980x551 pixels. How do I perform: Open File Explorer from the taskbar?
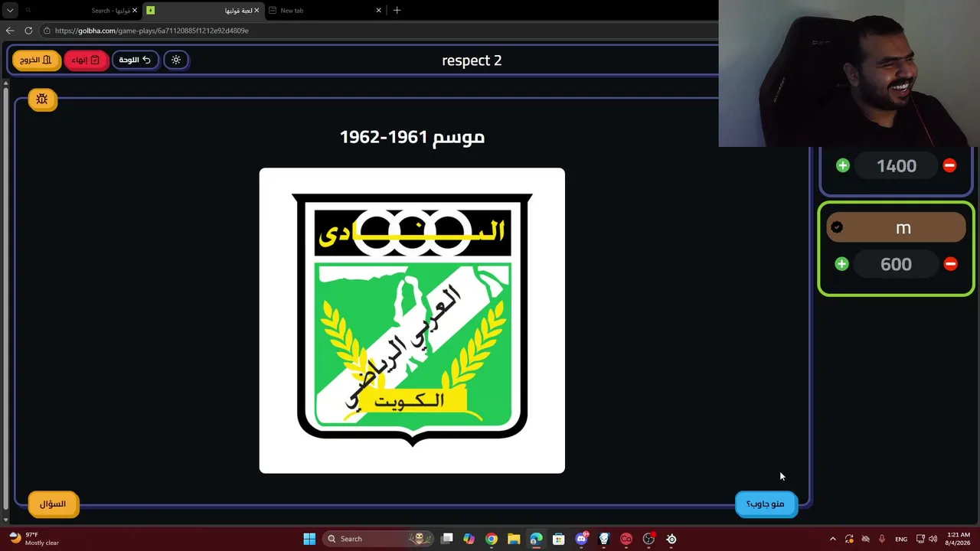coord(514,539)
